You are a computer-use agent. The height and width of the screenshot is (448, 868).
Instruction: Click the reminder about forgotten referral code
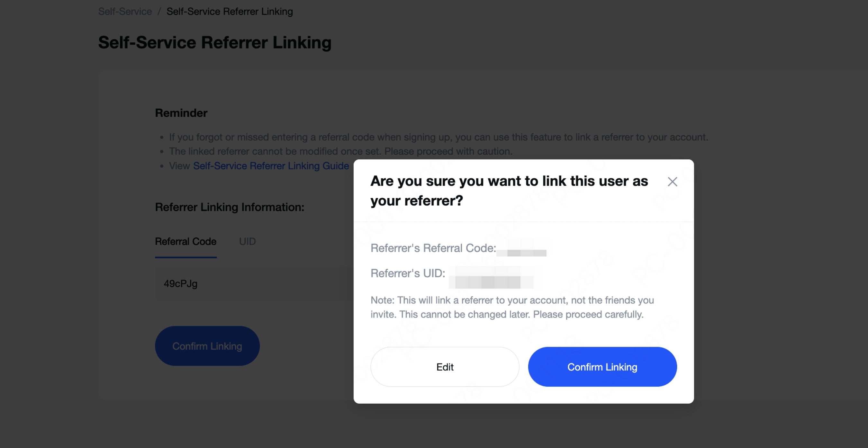pyautogui.click(x=439, y=137)
